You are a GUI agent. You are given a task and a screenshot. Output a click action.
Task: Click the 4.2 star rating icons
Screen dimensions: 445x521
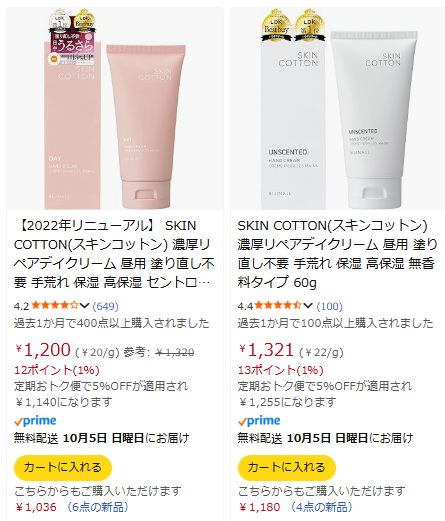[55, 305]
